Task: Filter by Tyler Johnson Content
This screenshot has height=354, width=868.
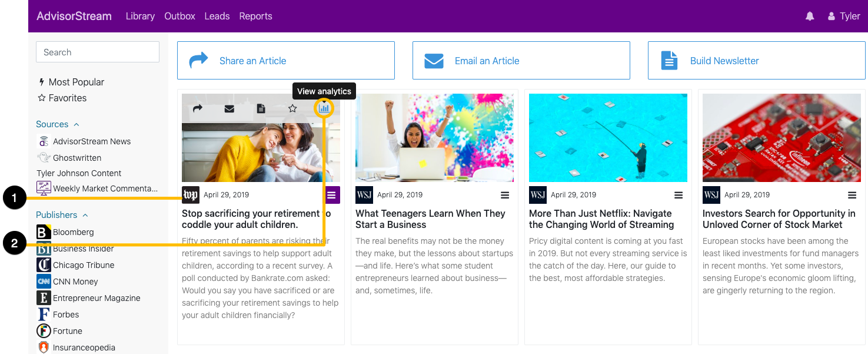Action: click(79, 173)
